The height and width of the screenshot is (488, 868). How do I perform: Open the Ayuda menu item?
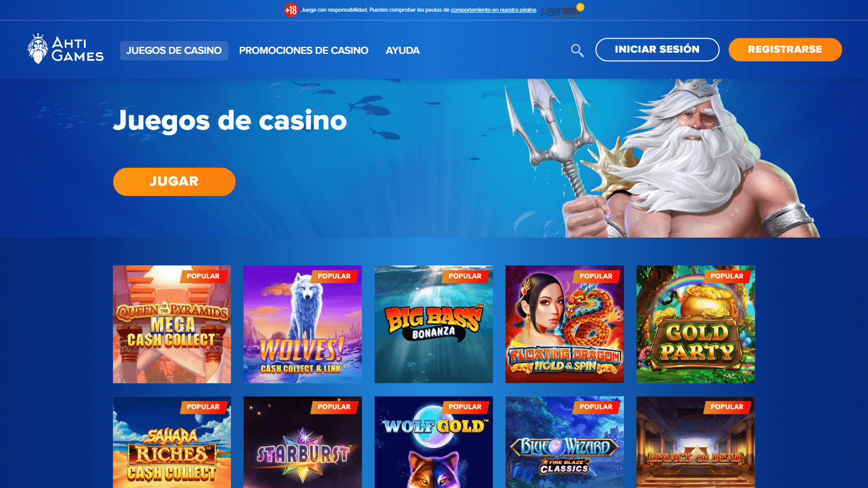click(403, 51)
